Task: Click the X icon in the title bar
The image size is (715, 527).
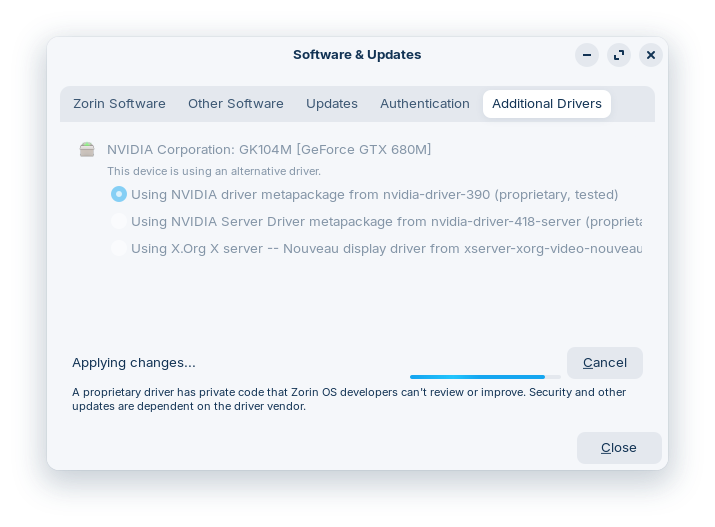Action: pos(651,55)
